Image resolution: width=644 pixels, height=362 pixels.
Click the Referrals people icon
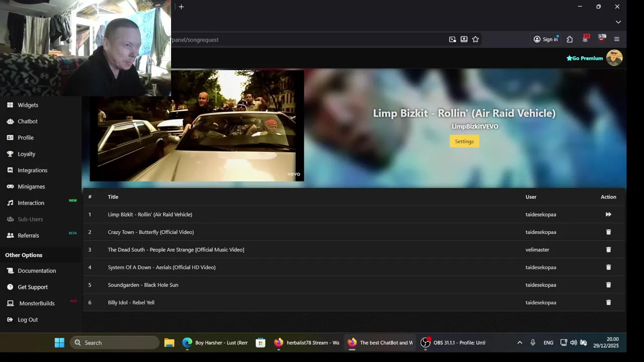pos(10,235)
